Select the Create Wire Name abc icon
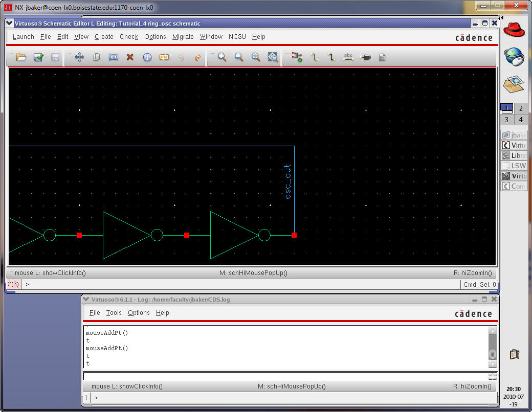Image resolution: width=532 pixels, height=412 pixels. pyautogui.click(x=348, y=58)
